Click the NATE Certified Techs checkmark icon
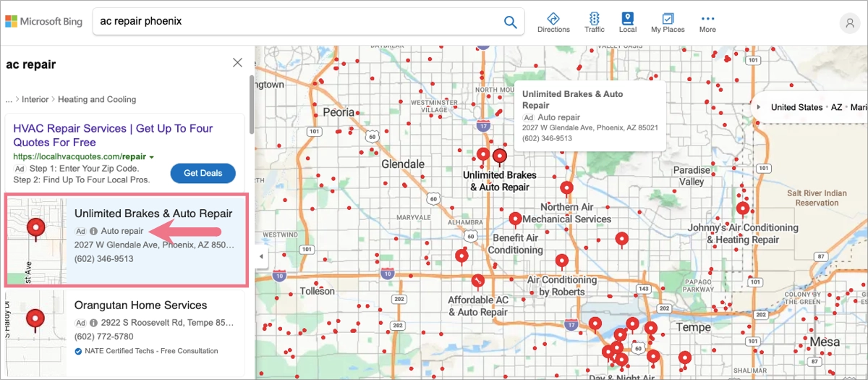This screenshot has width=868, height=380. pos(78,351)
